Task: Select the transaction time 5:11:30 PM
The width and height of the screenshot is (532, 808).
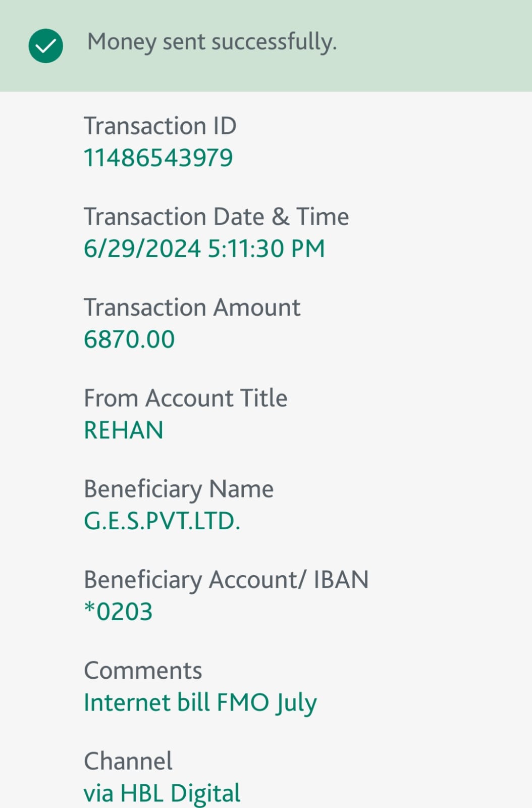Action: click(266, 248)
